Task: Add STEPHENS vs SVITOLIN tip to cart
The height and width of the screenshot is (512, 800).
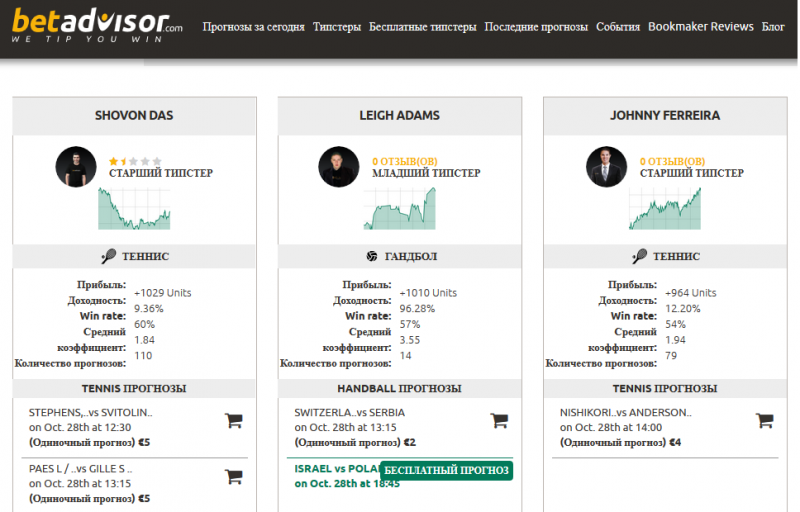Action: pos(234,421)
